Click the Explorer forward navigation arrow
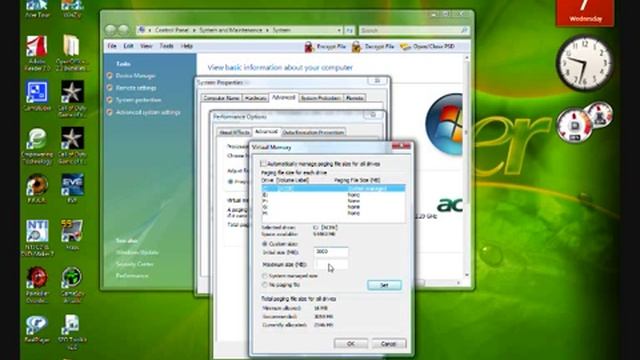 (124, 30)
